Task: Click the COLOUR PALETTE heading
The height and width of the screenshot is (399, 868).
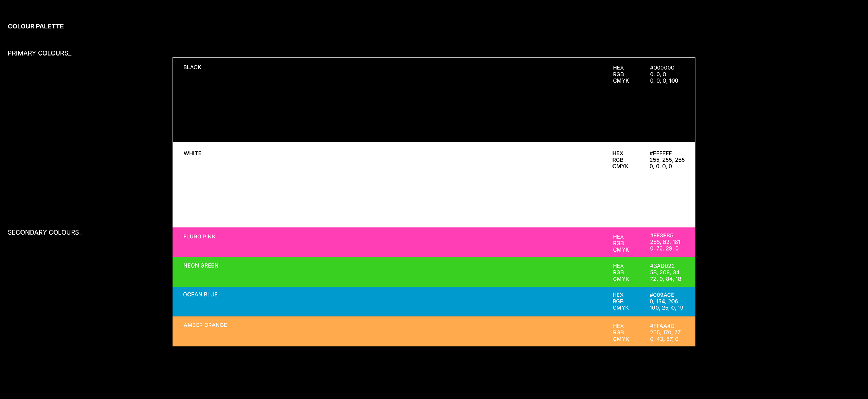Action: tap(36, 26)
